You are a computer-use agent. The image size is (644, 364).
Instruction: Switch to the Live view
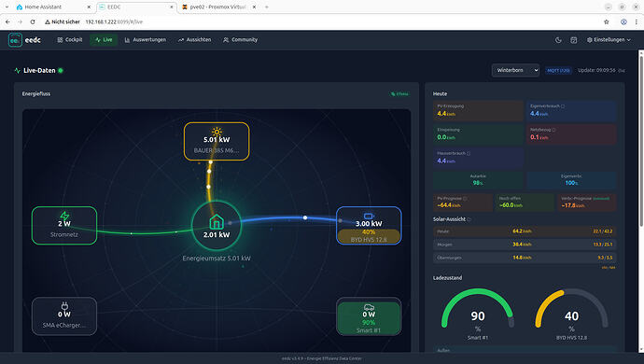[x=104, y=40]
